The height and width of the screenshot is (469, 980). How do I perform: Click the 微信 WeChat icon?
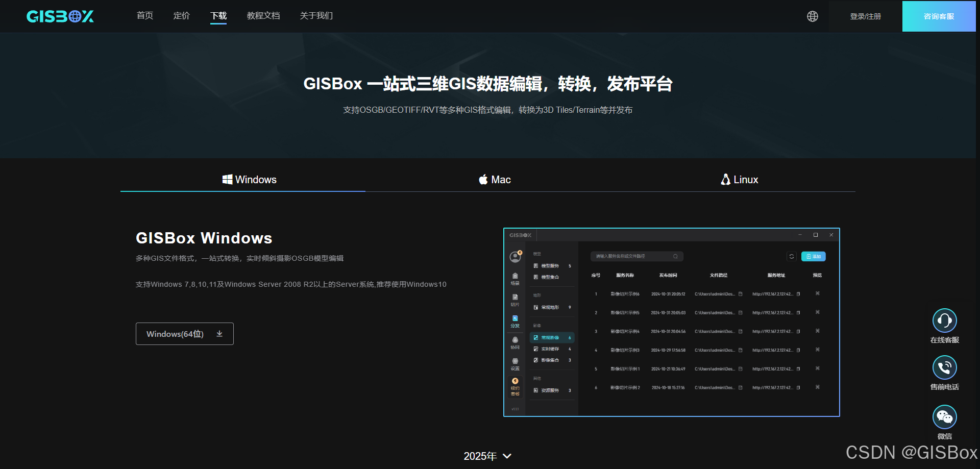[945, 417]
